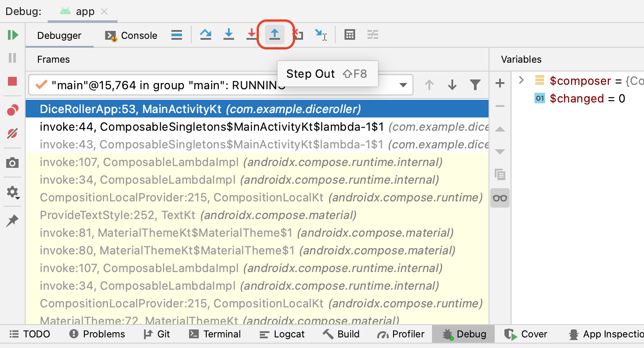Open debugger settings gear menu
This screenshot has height=348, width=644.
pyautogui.click(x=12, y=192)
